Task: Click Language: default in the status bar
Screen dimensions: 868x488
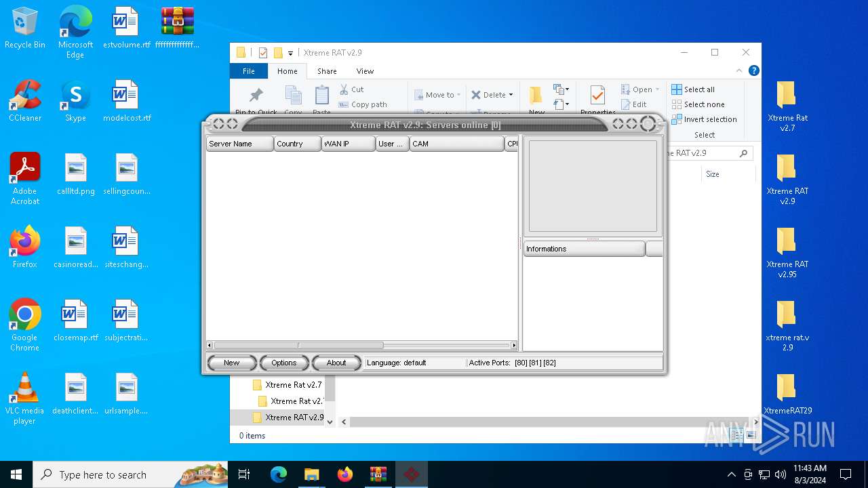Action: click(397, 363)
